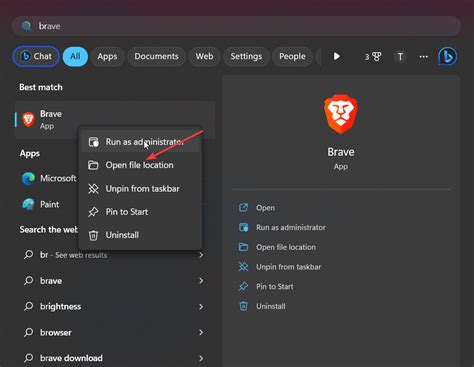This screenshot has width=474, height=367.
Task: Click the search icon beside 'browser' suggestion
Action: click(29, 332)
